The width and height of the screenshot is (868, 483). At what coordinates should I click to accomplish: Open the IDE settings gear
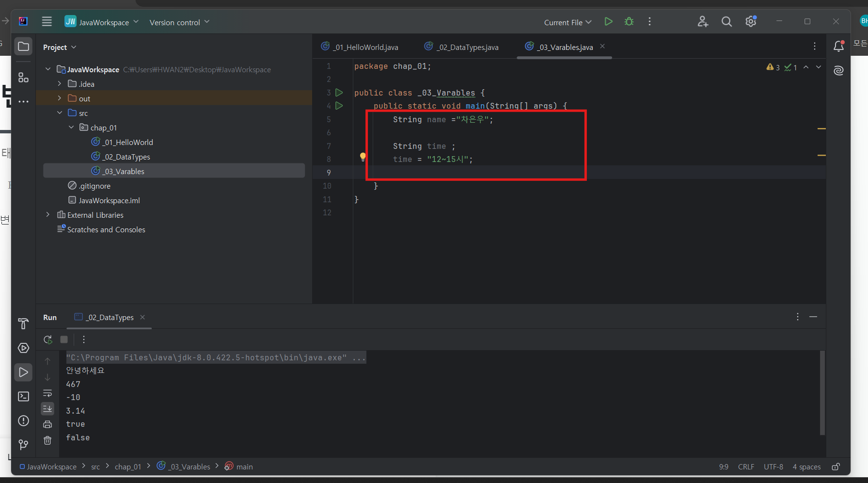[751, 22]
